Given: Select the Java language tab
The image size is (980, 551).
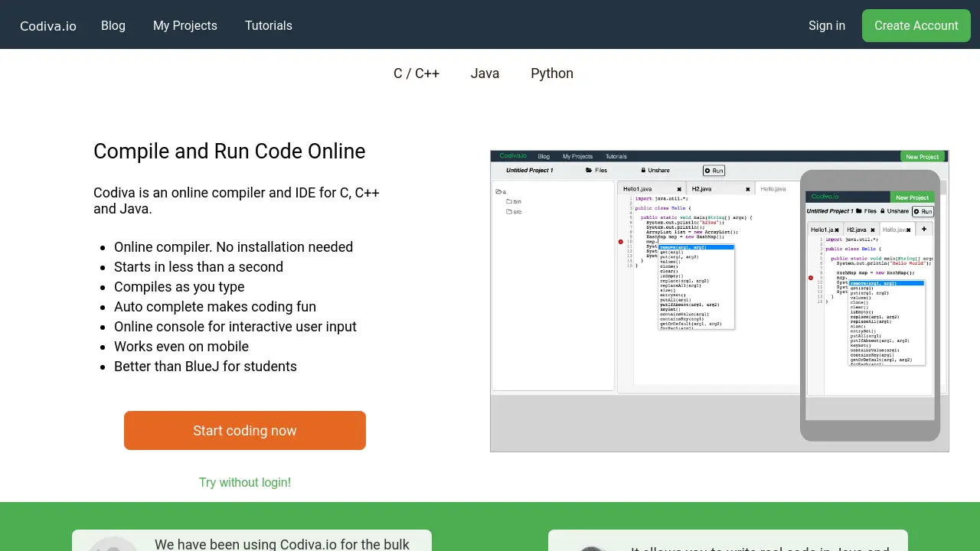Looking at the screenshot, I should pos(485,73).
